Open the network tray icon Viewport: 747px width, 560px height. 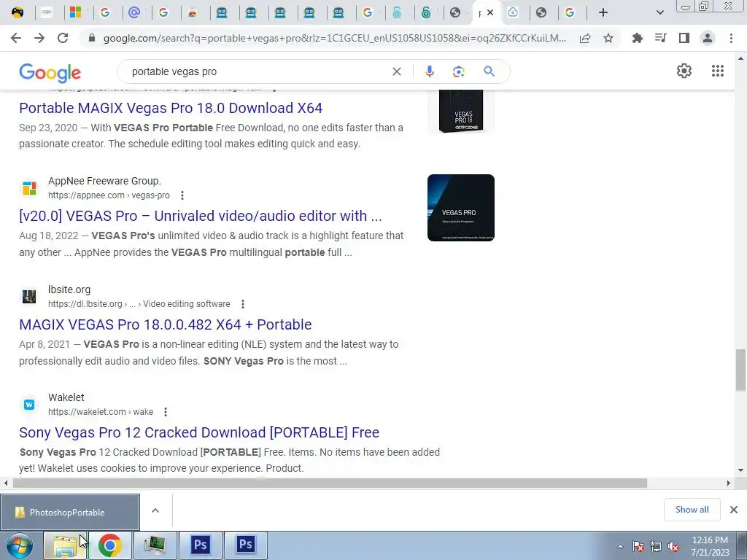coord(656,547)
